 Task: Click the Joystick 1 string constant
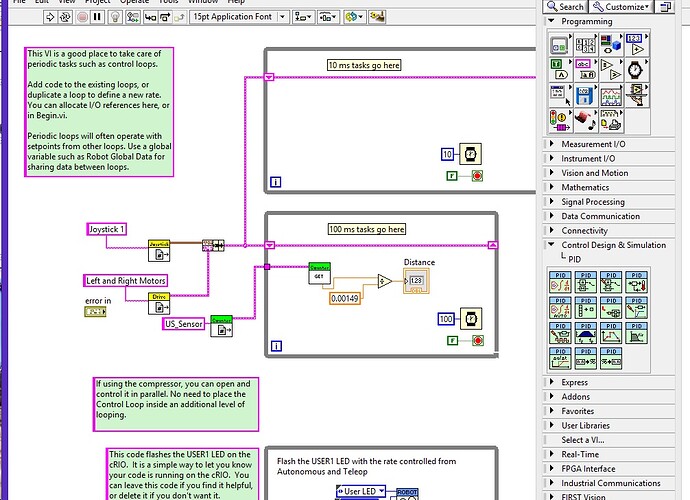(x=107, y=229)
